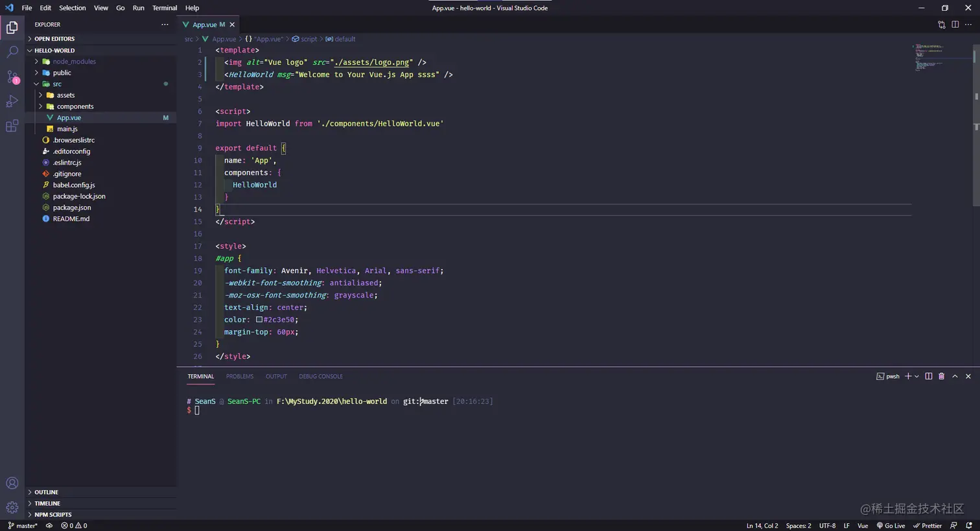Image resolution: width=980 pixels, height=531 pixels.
Task: Open the Run menu
Action: pyautogui.click(x=139, y=8)
